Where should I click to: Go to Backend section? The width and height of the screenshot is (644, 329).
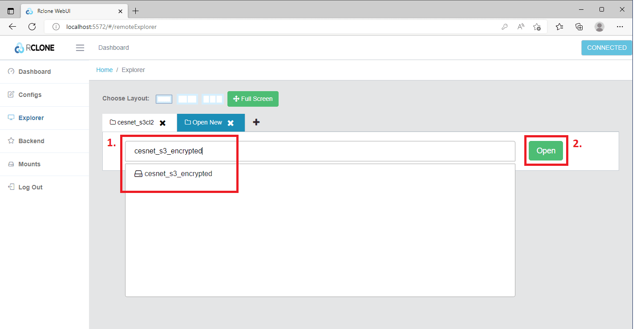tap(31, 141)
